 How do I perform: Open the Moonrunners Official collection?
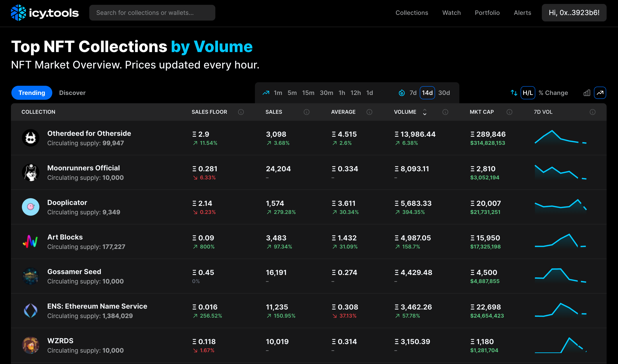pos(83,168)
